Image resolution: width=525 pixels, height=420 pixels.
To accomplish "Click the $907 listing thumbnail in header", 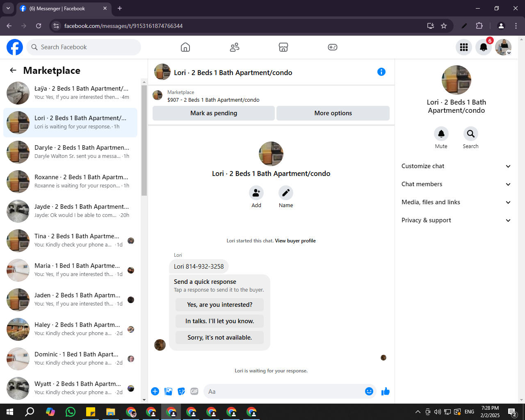I will 157,96.
